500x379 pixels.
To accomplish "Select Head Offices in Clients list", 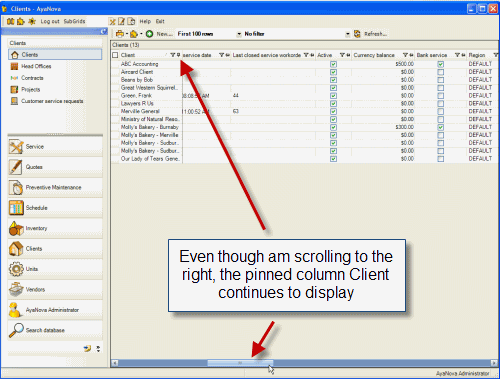I will click(x=36, y=66).
